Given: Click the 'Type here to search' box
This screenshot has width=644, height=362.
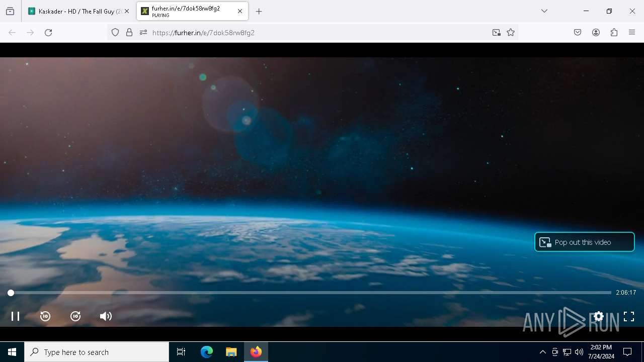Looking at the screenshot, I should (97, 352).
